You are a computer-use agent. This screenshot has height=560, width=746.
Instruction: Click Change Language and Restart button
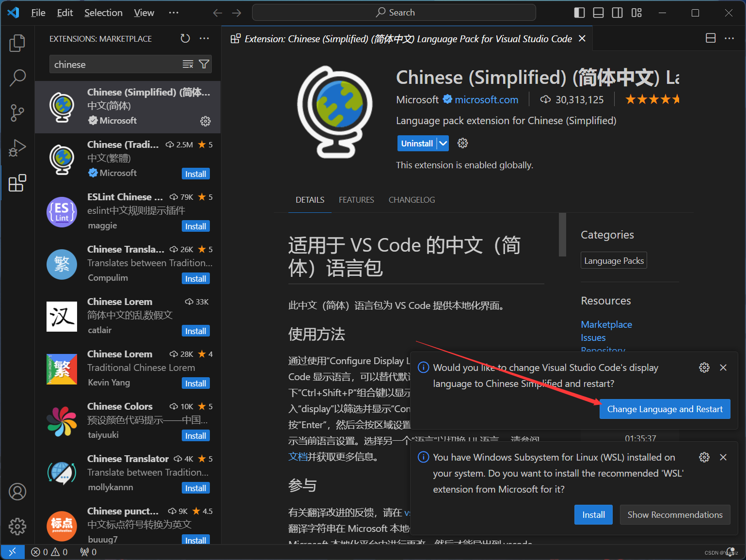click(x=665, y=409)
